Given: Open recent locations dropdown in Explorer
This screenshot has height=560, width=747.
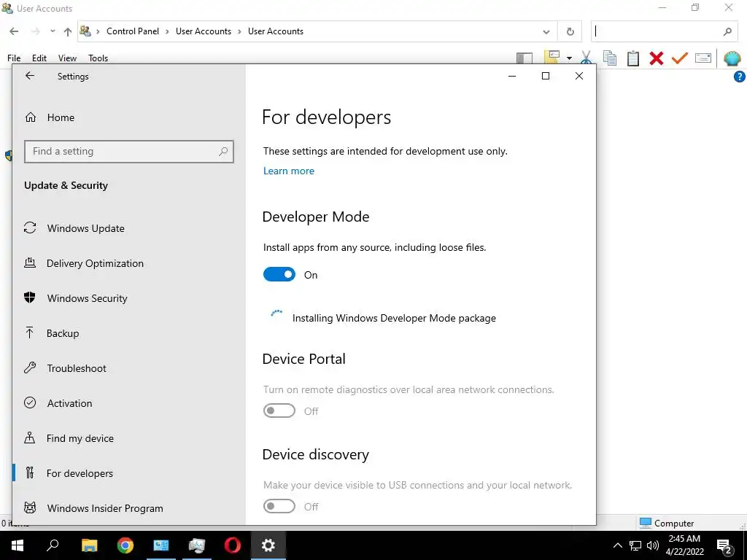Looking at the screenshot, I should click(53, 31).
